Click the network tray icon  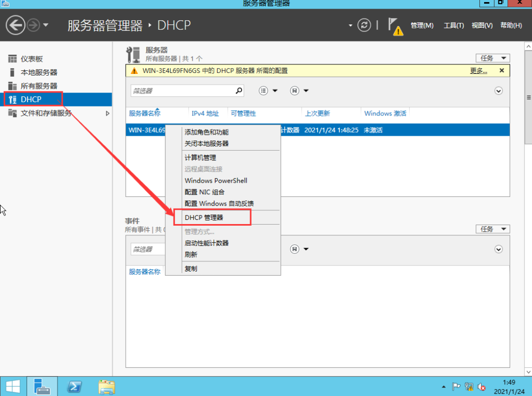pos(469,386)
